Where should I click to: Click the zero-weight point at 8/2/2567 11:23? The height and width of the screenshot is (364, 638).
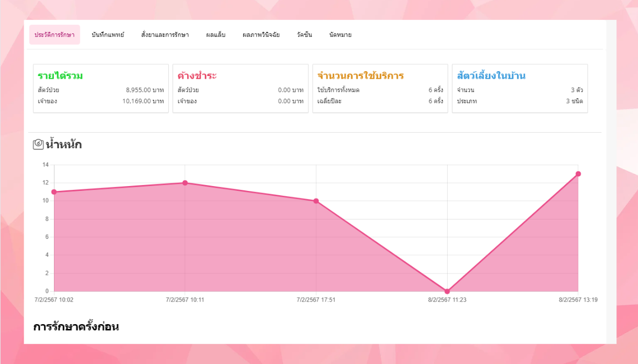click(447, 291)
